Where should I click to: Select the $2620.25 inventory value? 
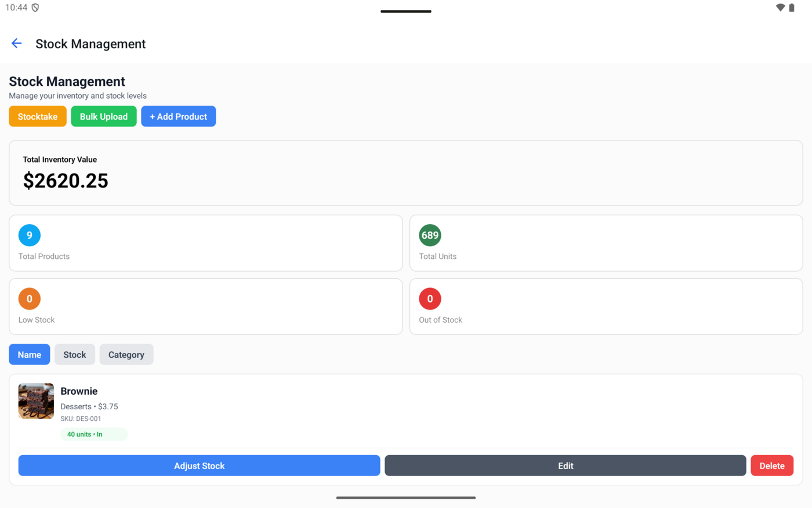click(x=66, y=181)
